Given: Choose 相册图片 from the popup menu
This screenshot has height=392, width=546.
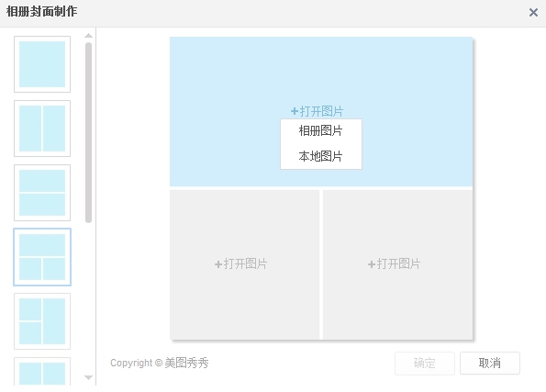Looking at the screenshot, I should pos(320,131).
